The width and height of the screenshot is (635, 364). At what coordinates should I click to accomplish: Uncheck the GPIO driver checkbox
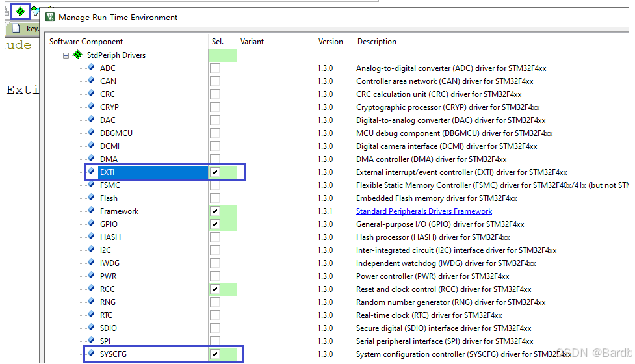point(215,224)
